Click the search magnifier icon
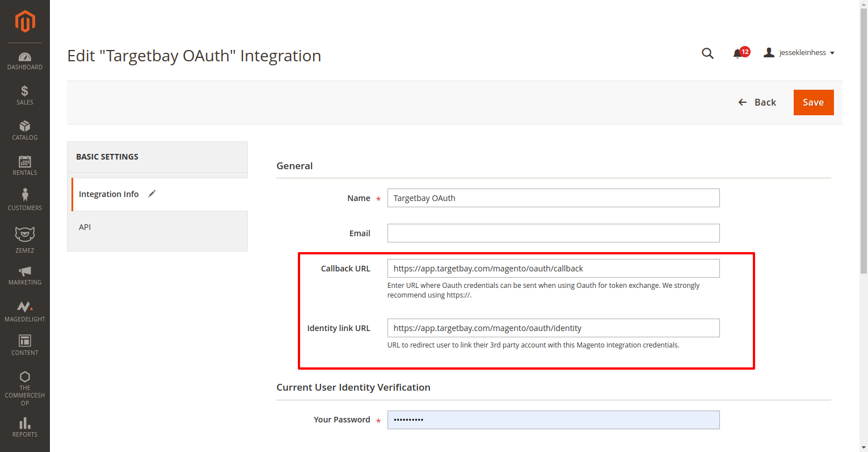The height and width of the screenshot is (452, 868). pyautogui.click(x=707, y=53)
